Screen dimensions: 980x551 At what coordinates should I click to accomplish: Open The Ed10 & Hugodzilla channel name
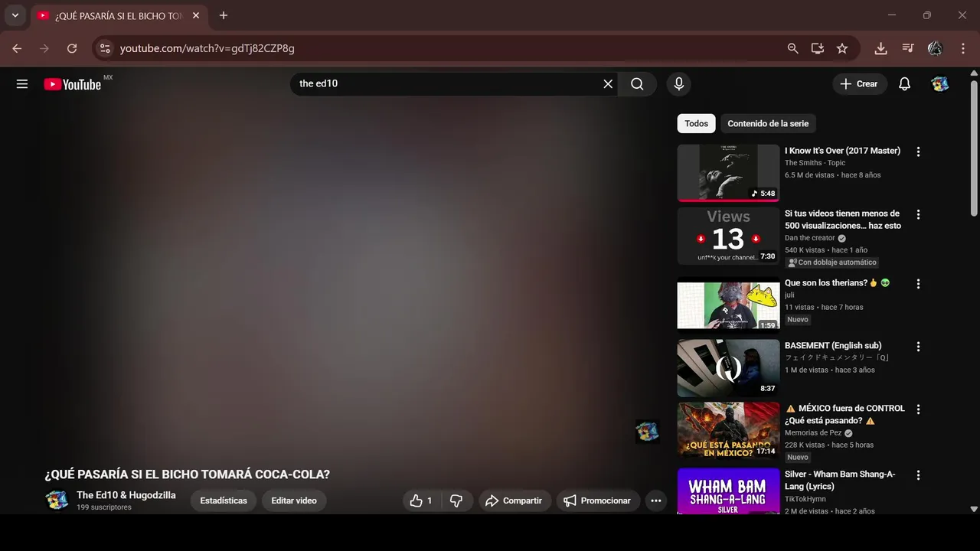point(126,495)
